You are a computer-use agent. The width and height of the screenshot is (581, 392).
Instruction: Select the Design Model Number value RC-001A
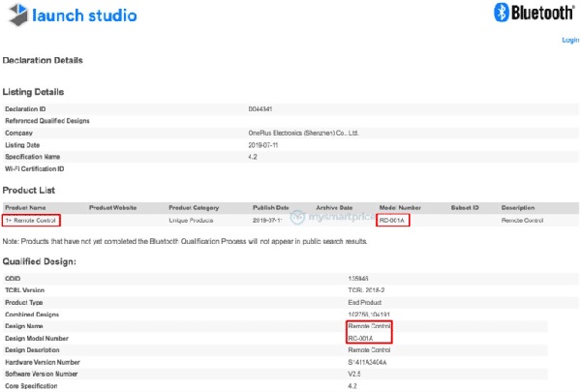click(x=360, y=339)
